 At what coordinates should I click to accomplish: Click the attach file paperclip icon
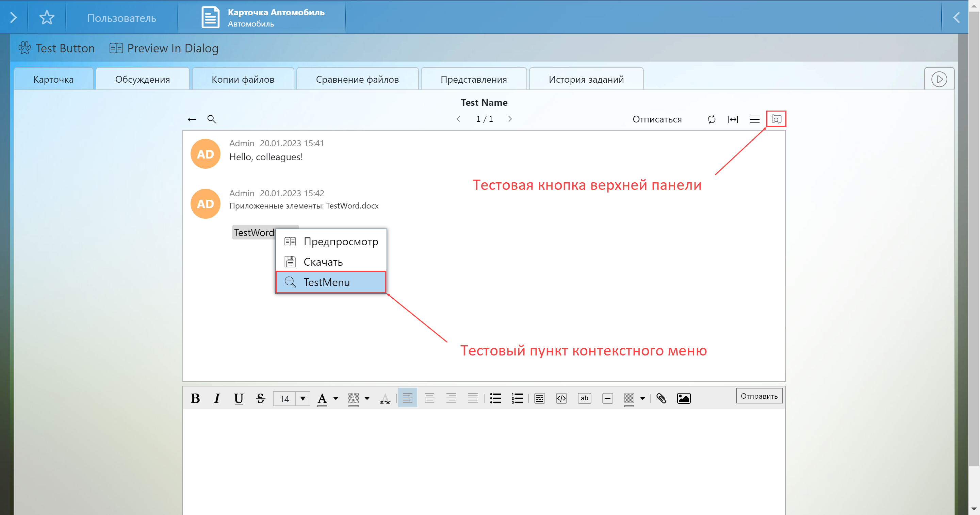[x=661, y=398]
